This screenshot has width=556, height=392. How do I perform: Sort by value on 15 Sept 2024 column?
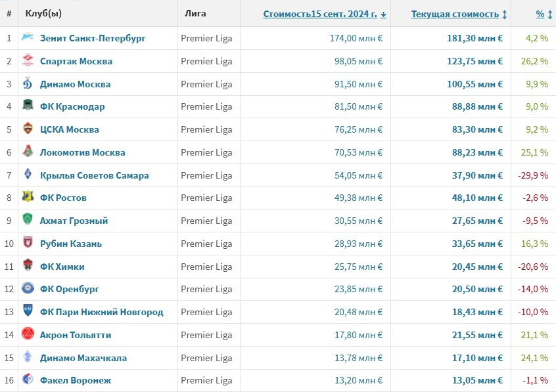[325, 14]
